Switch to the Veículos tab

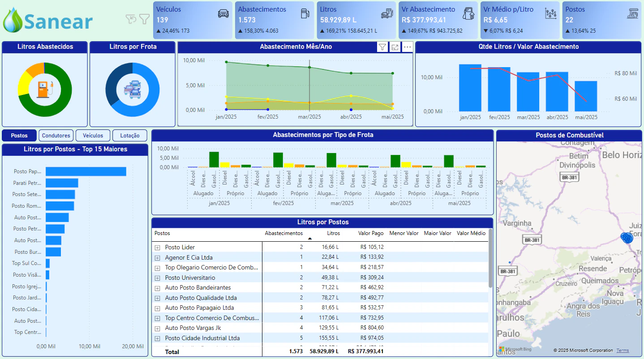tap(93, 136)
